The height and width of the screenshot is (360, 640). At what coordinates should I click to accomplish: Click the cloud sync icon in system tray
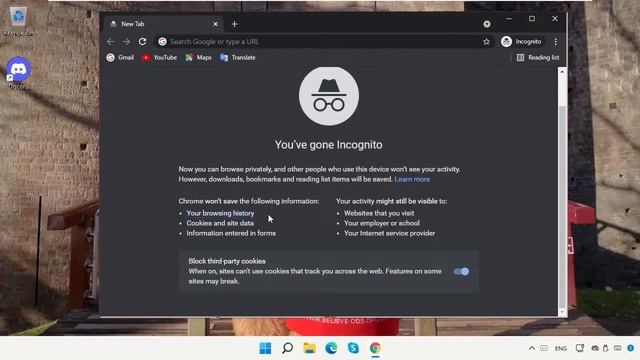(595, 348)
